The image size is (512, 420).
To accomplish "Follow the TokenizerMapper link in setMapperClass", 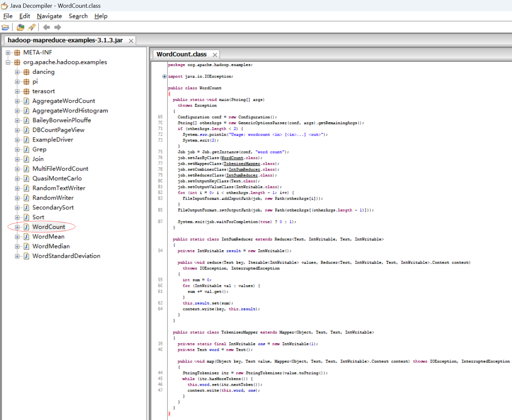I will pyautogui.click(x=242, y=164).
